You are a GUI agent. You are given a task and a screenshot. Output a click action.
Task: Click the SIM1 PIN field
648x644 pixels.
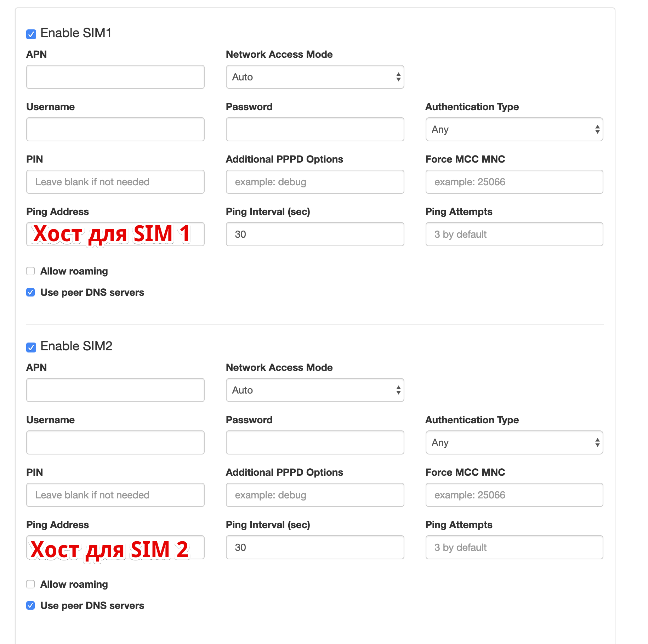coord(115,182)
